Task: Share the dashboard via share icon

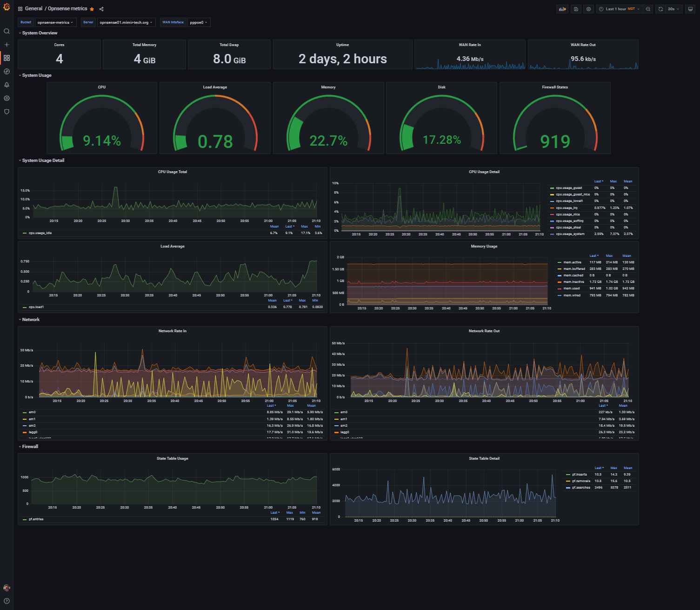Action: coord(101,9)
